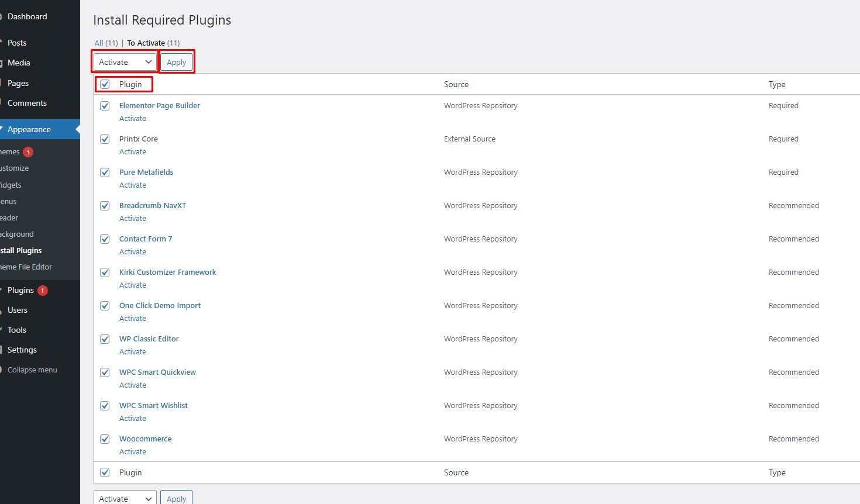Open the Widgets submenu item
Image resolution: width=860 pixels, height=504 pixels.
(11, 185)
